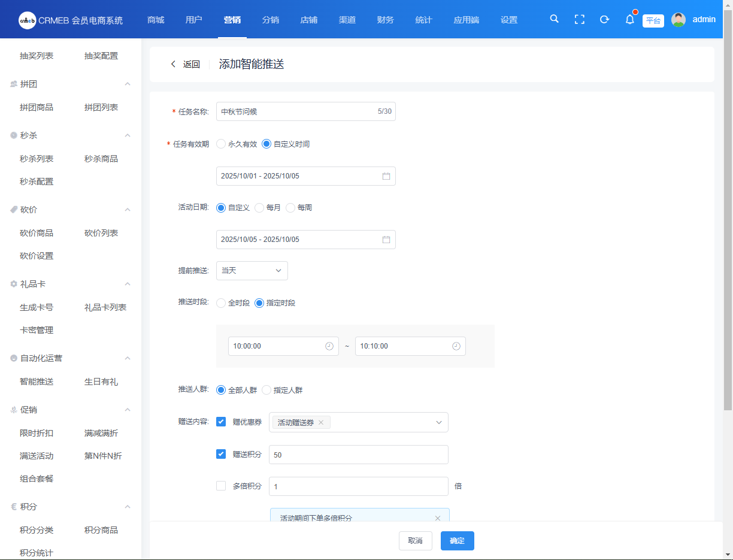Select the 永久有效 radio option

tap(221, 144)
